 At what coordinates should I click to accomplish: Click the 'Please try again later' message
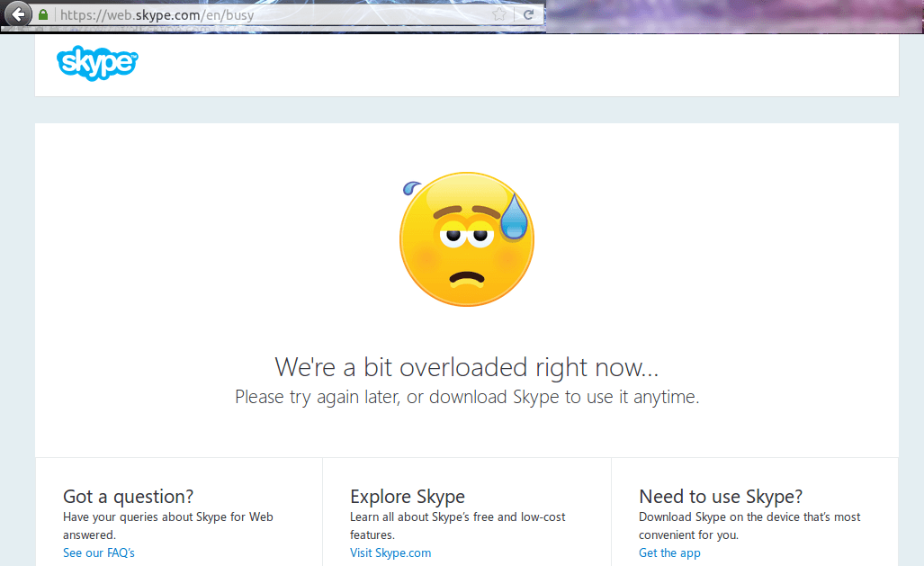pos(467,397)
